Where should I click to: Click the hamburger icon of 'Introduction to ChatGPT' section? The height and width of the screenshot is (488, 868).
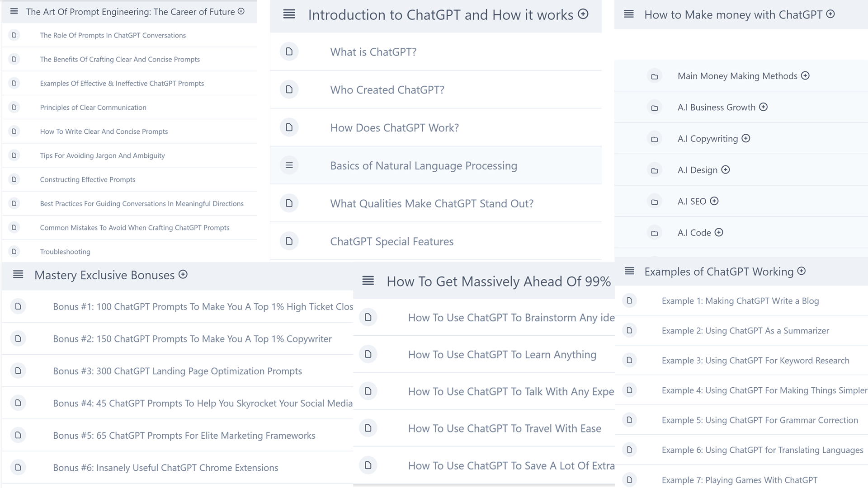289,14
